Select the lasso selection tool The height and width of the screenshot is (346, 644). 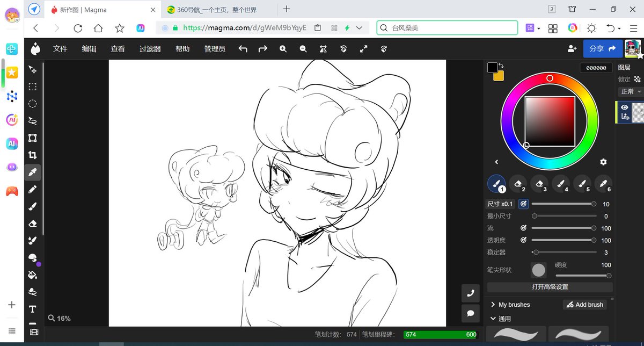33,121
